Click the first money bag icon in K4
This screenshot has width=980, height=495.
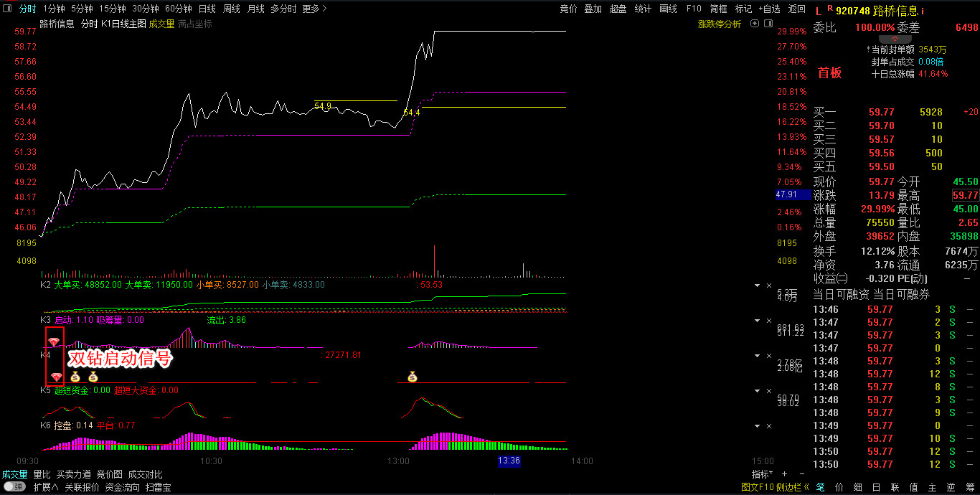[75, 377]
